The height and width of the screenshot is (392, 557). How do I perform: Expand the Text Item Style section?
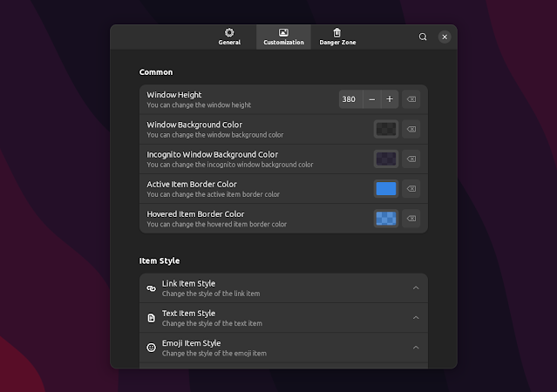(x=416, y=318)
